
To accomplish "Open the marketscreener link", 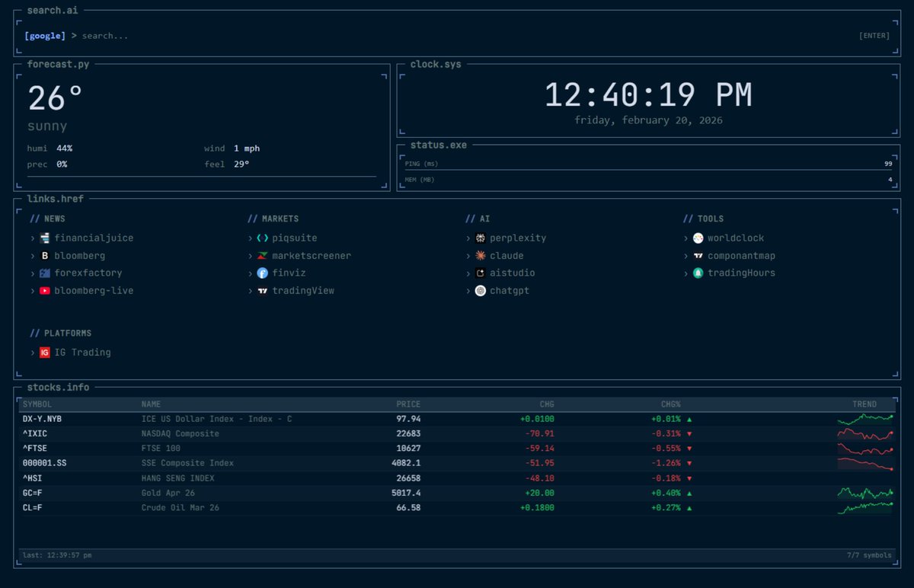I will 312,256.
